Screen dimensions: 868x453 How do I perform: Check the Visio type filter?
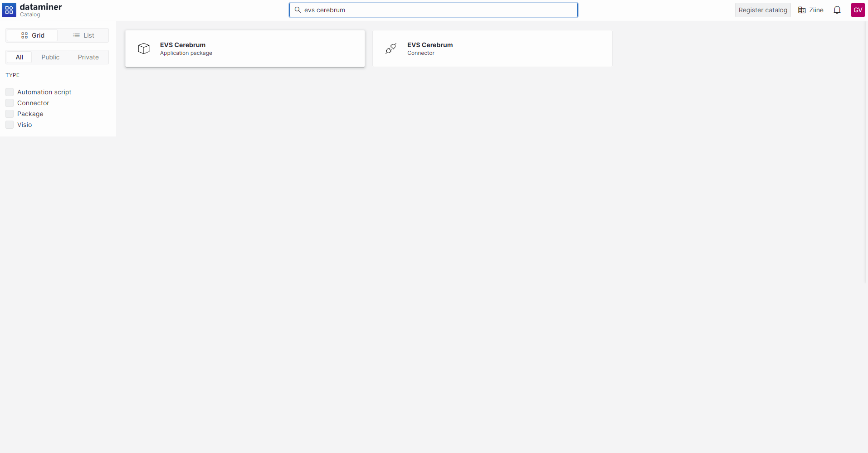click(10, 125)
